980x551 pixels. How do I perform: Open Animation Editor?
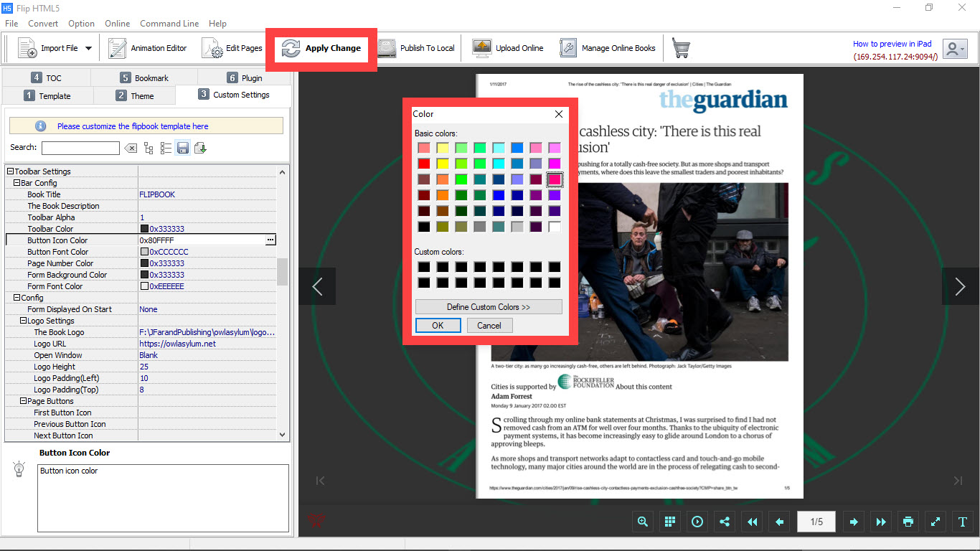click(148, 48)
